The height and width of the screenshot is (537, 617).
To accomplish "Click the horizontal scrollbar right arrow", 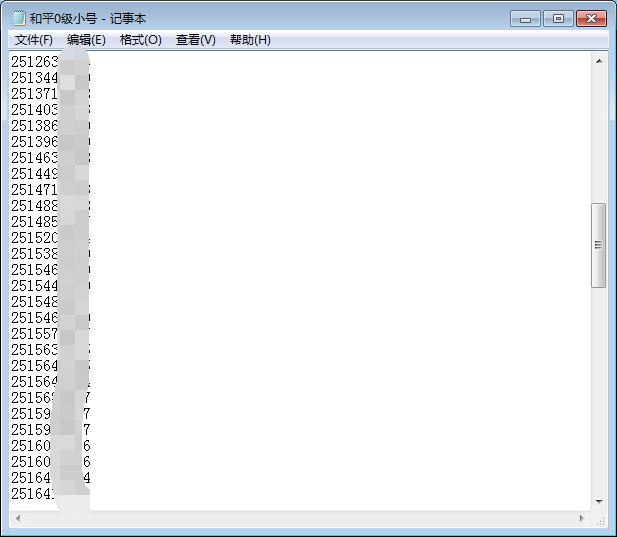I will pos(582,519).
